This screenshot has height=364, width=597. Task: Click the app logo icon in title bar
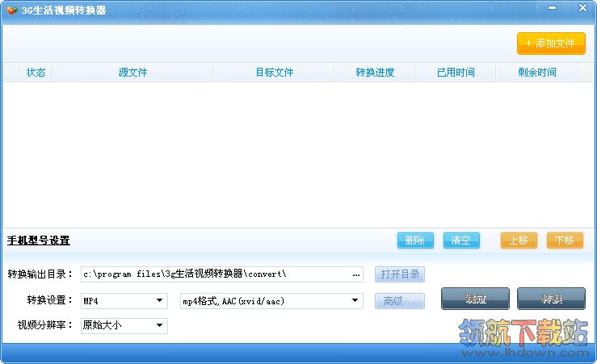coord(12,10)
